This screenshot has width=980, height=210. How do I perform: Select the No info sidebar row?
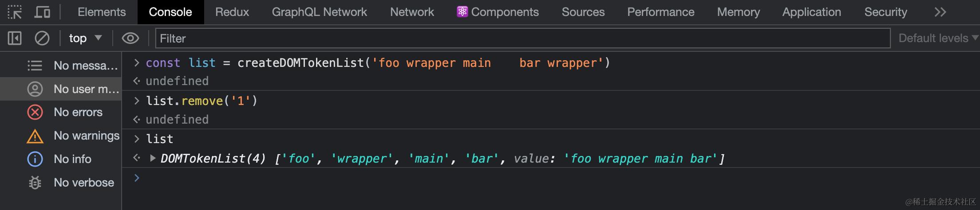click(61, 159)
